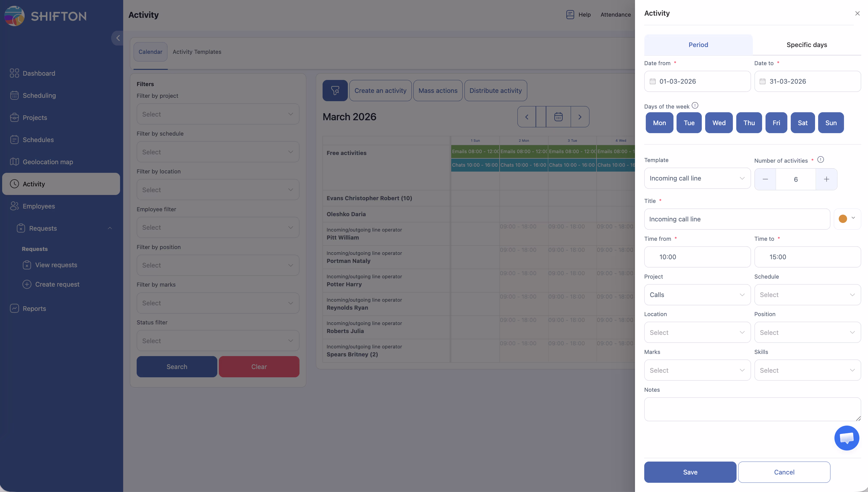Toggle the Sat day button

tap(802, 123)
